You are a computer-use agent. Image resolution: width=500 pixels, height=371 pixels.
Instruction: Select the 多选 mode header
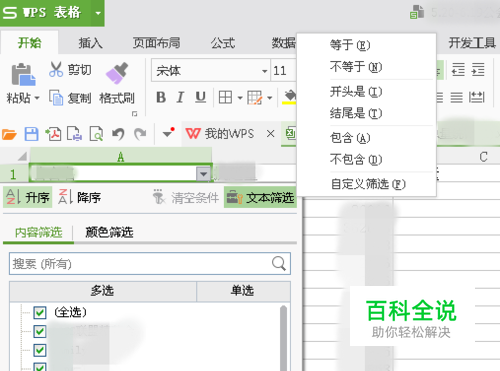(x=103, y=291)
